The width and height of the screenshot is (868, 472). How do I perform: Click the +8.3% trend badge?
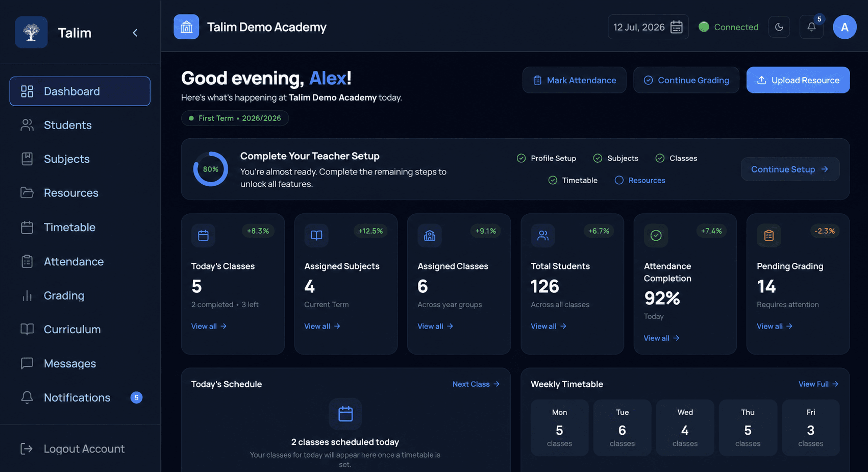point(258,231)
